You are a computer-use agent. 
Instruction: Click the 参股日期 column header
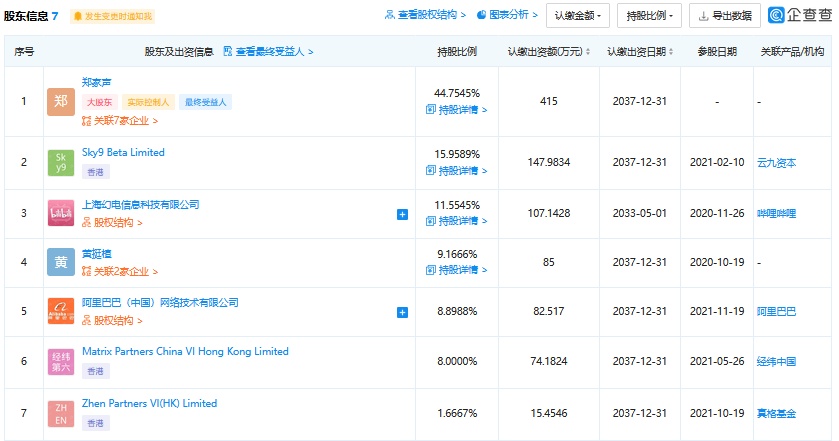click(717, 51)
